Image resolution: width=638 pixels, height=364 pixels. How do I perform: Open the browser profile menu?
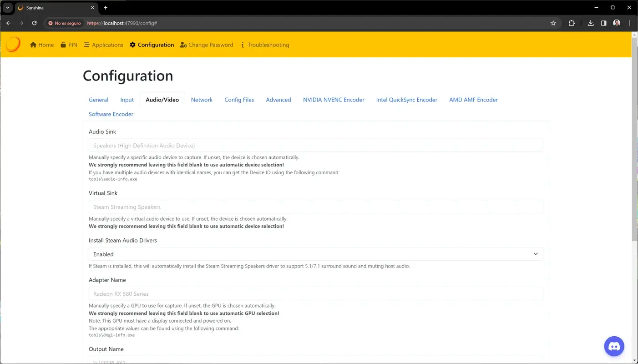click(x=617, y=23)
